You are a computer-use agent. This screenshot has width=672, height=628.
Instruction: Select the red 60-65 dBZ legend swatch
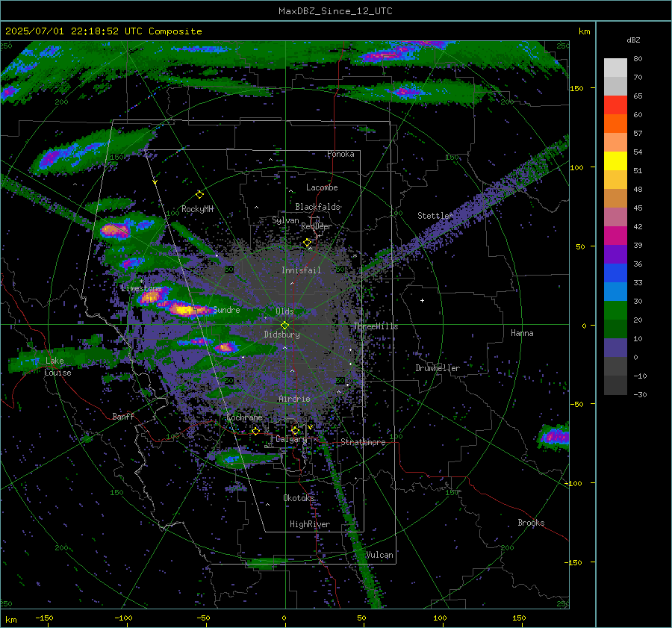(x=615, y=105)
